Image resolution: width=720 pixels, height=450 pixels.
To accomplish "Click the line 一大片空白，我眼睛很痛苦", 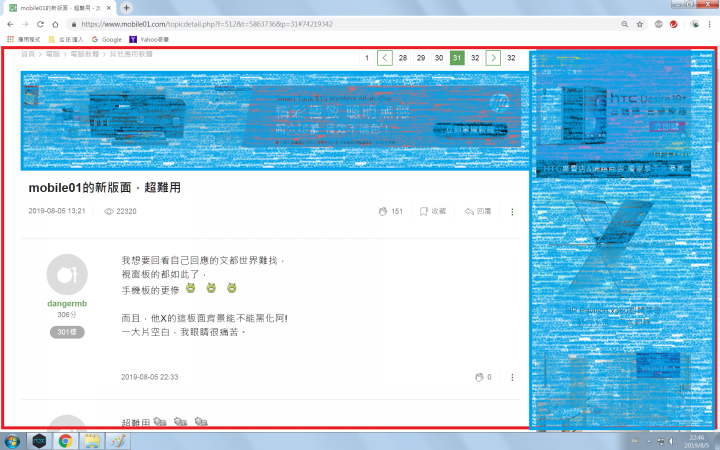I will (x=184, y=332).
